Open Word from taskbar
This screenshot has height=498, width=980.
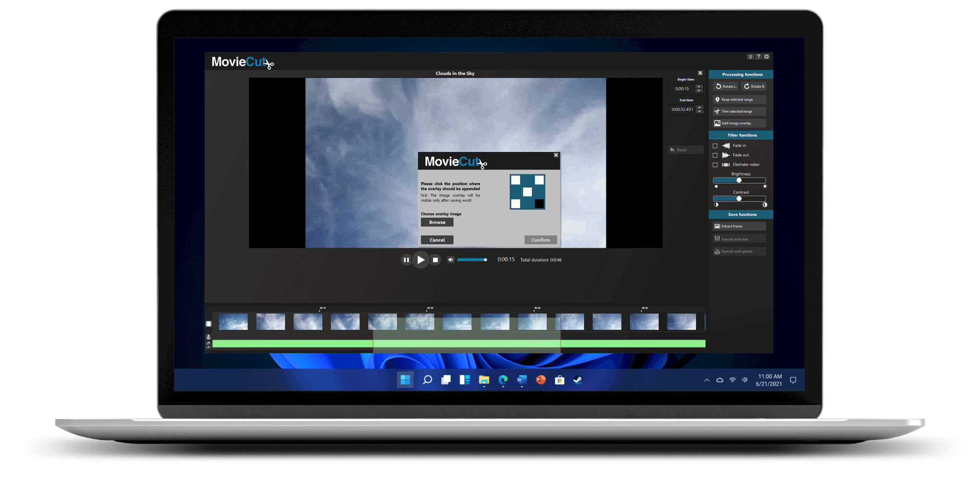click(522, 380)
